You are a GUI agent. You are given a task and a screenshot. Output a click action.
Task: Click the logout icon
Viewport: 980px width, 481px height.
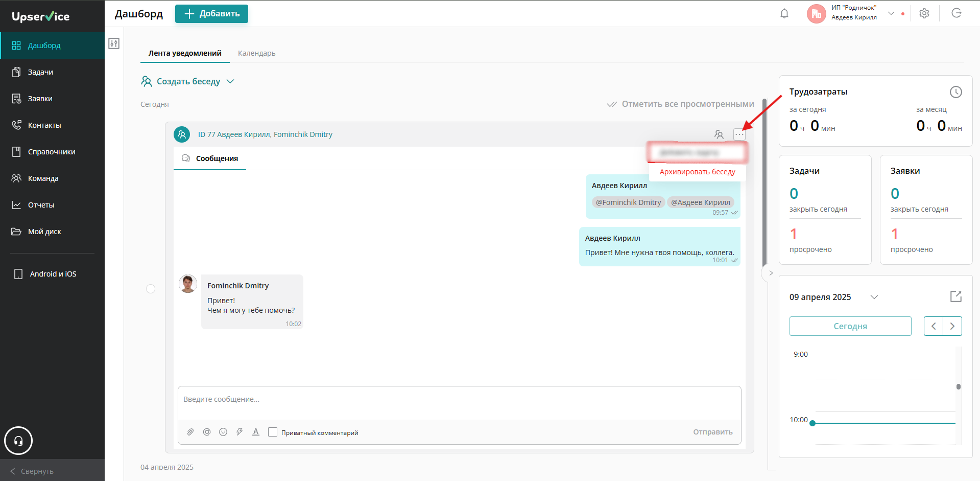(957, 13)
